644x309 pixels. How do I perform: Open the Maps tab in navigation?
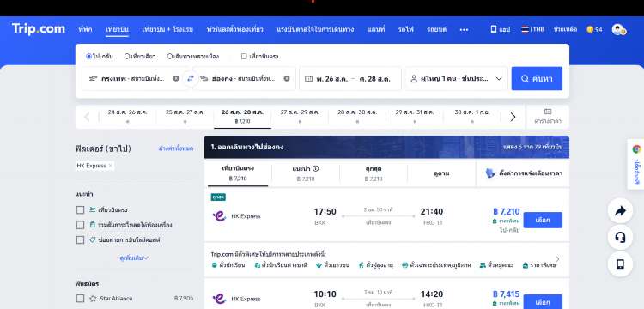click(x=376, y=29)
